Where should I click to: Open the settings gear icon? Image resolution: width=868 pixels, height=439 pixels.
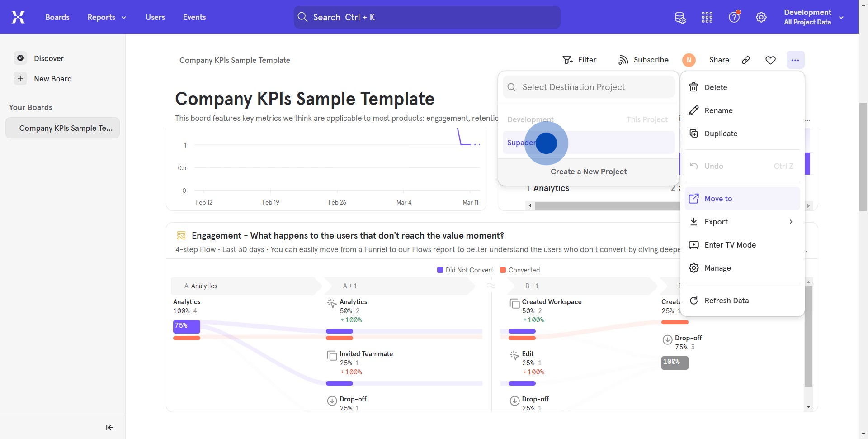[761, 18]
